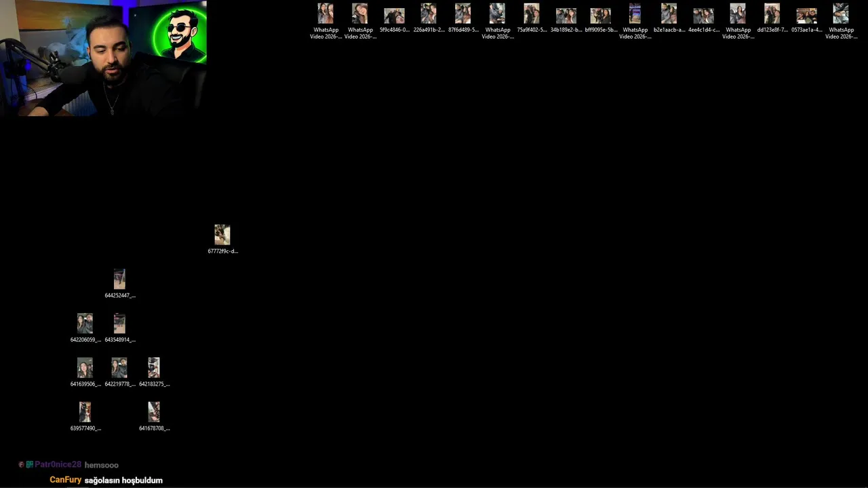Select the desktop file 5f9c4846-0...

tap(395, 20)
